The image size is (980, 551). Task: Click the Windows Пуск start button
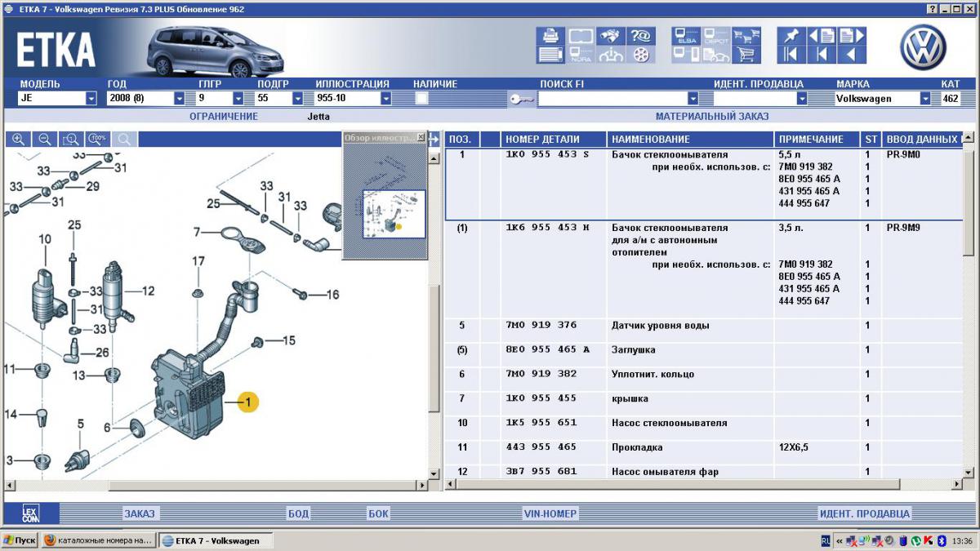coord(20,540)
